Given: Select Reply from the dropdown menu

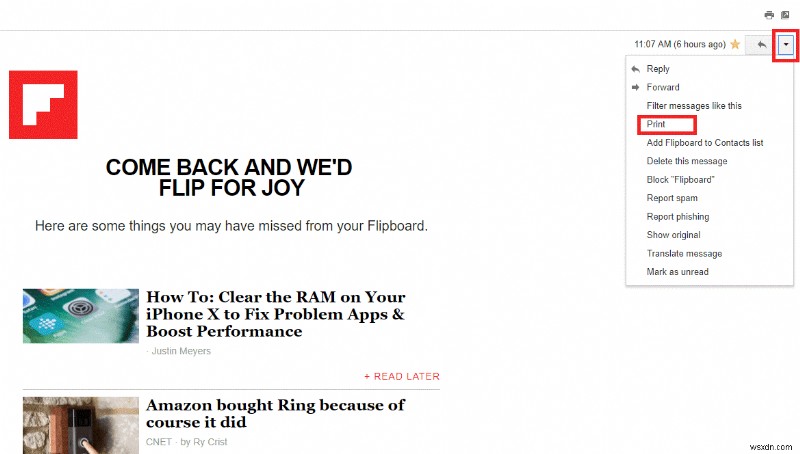Looking at the screenshot, I should coord(658,69).
